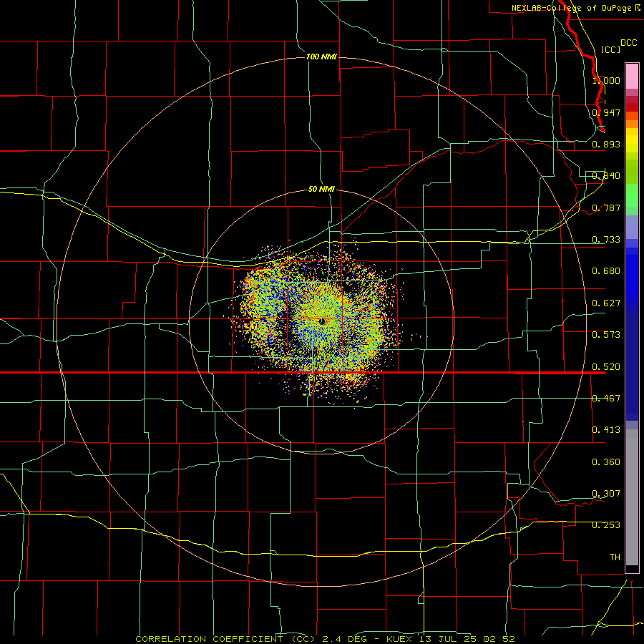Click the 0.413 scale value
Screen dimensions: 644x644
(606, 430)
